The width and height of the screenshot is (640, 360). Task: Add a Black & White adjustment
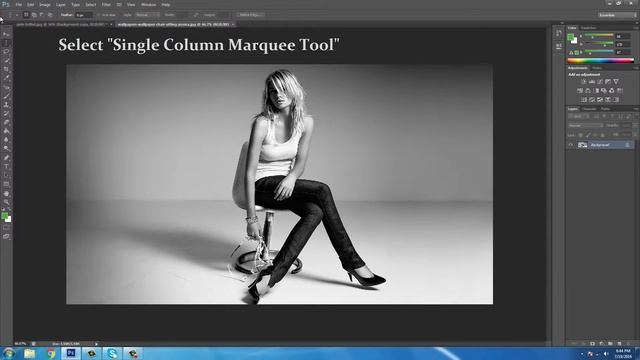point(596,91)
